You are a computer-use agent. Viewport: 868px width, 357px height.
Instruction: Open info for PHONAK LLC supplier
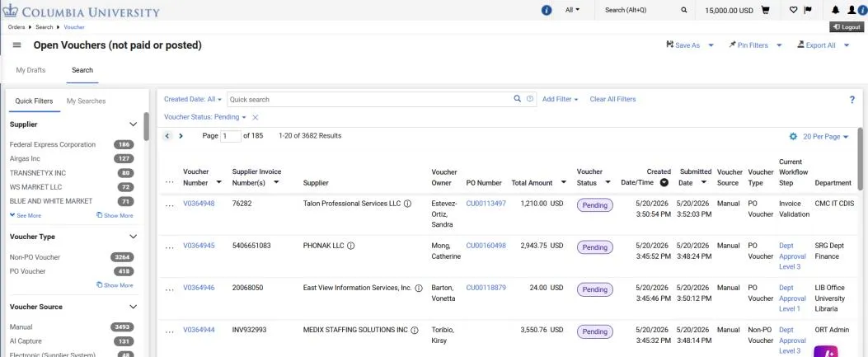click(x=350, y=246)
